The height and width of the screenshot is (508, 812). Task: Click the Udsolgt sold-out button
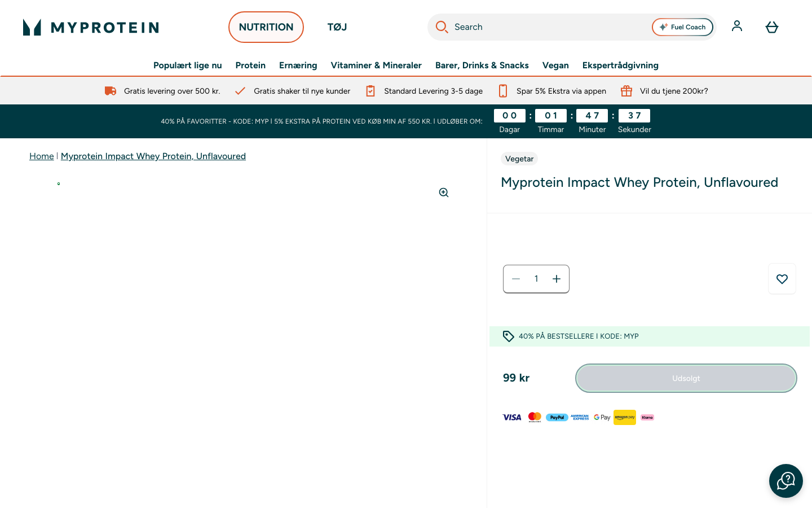click(x=686, y=378)
